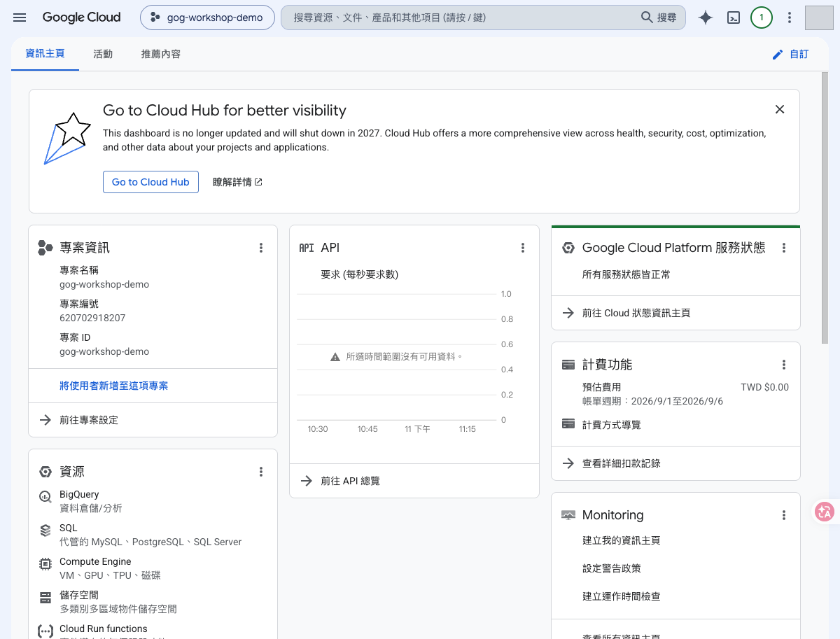Open 專案資訊 card three-dot menu

[261, 248]
